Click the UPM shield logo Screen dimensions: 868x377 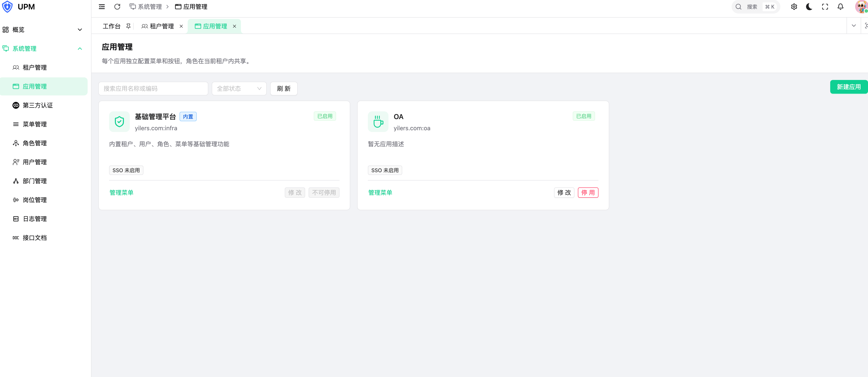[x=7, y=7]
